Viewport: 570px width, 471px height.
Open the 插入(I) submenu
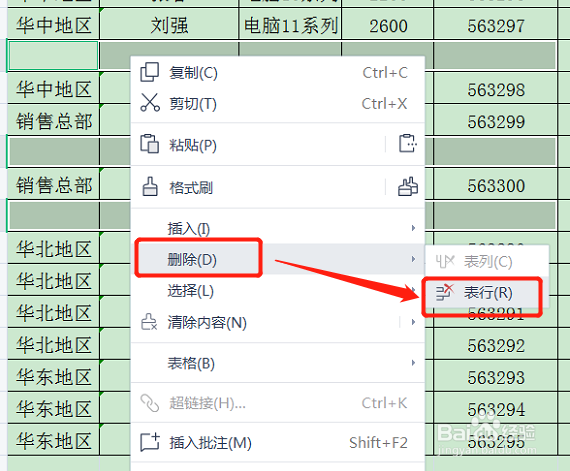[277, 228]
